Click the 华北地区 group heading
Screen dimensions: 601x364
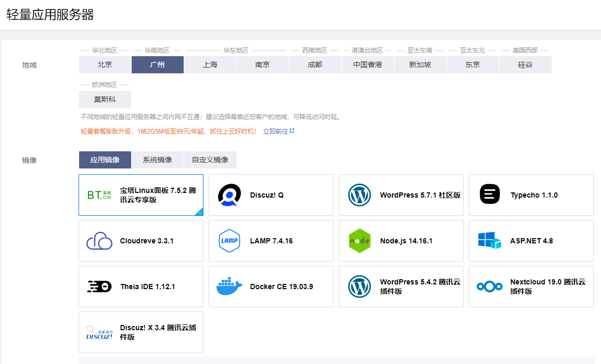[104, 50]
